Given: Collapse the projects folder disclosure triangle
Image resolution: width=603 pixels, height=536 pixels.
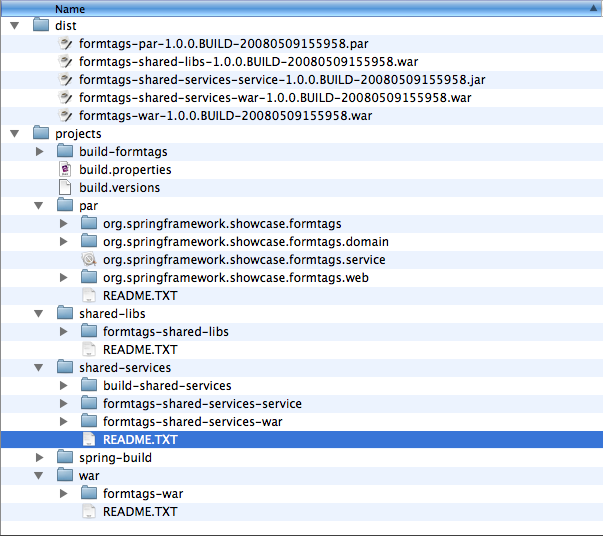Looking at the screenshot, I should click(x=15, y=134).
